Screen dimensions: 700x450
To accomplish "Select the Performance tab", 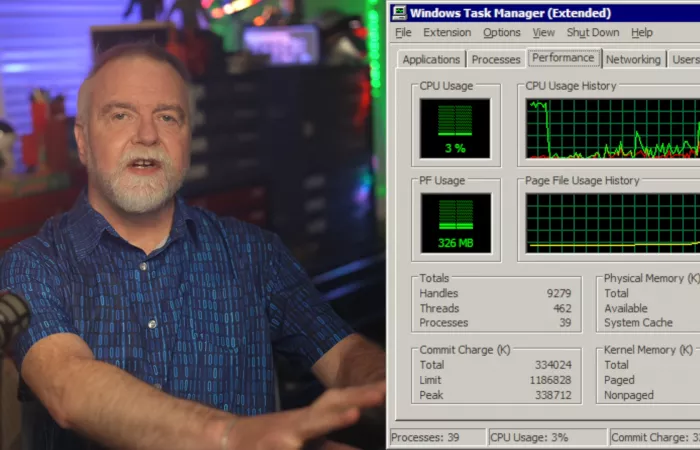I will 563,58.
